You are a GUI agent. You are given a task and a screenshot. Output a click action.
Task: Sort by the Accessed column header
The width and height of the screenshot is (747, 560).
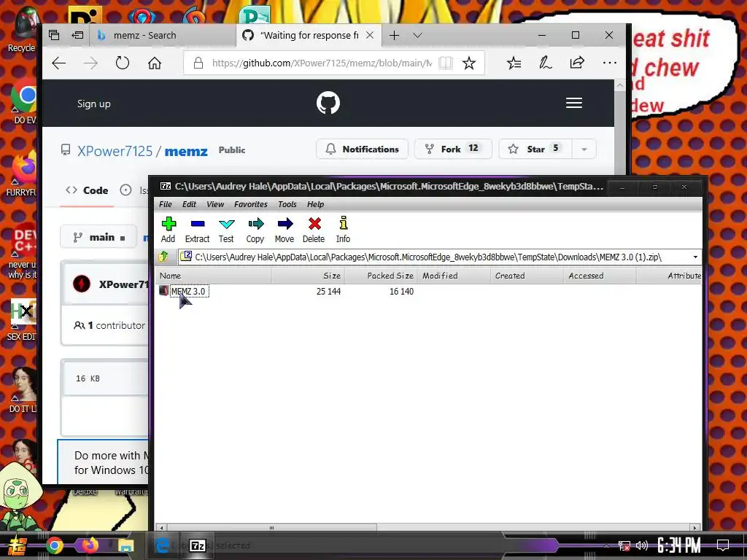[600, 276]
